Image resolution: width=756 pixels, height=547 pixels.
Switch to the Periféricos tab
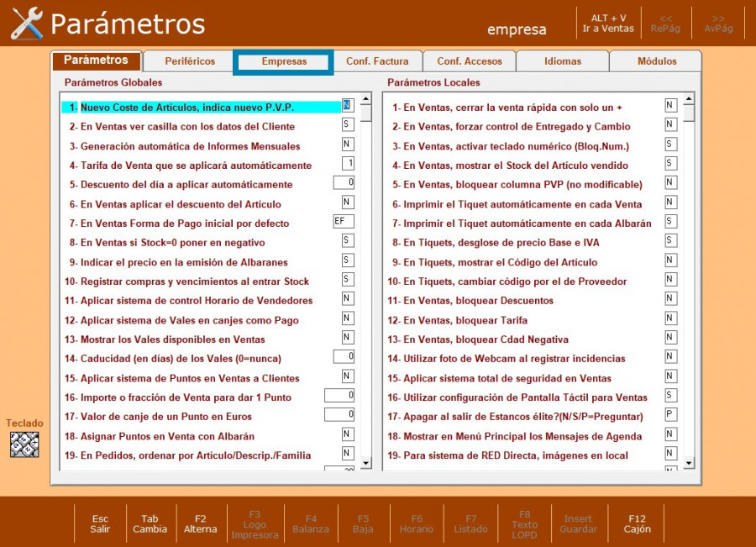[x=190, y=61]
